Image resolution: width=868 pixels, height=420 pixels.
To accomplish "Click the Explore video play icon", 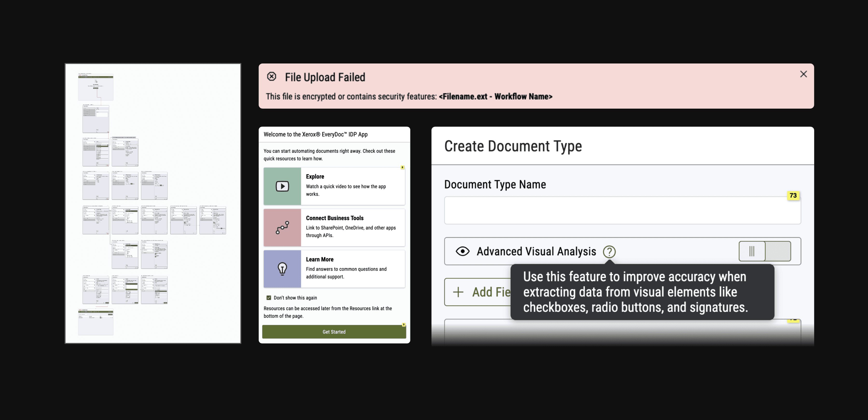I will point(282,186).
